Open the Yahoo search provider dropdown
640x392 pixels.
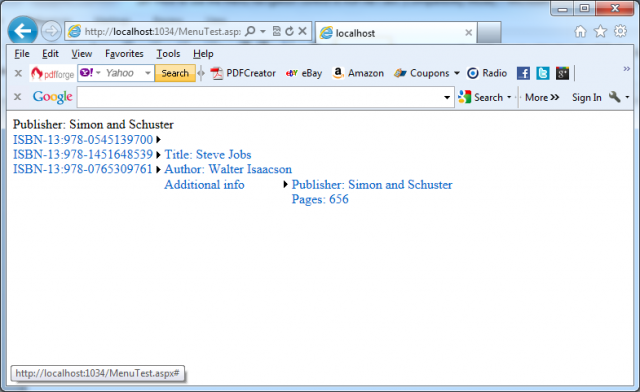(x=148, y=73)
